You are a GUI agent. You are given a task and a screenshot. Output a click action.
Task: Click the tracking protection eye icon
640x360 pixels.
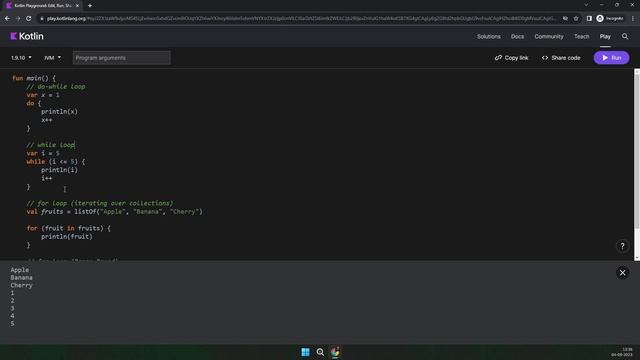(565, 18)
